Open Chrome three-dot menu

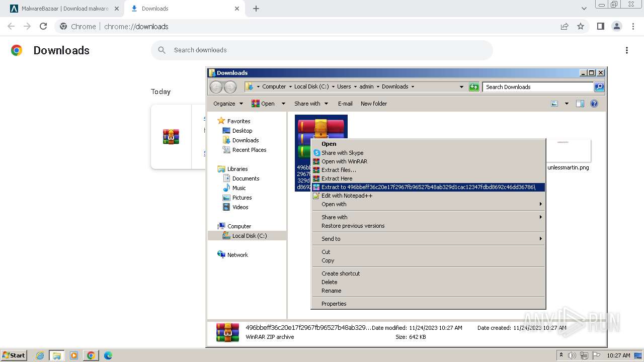(633, 26)
